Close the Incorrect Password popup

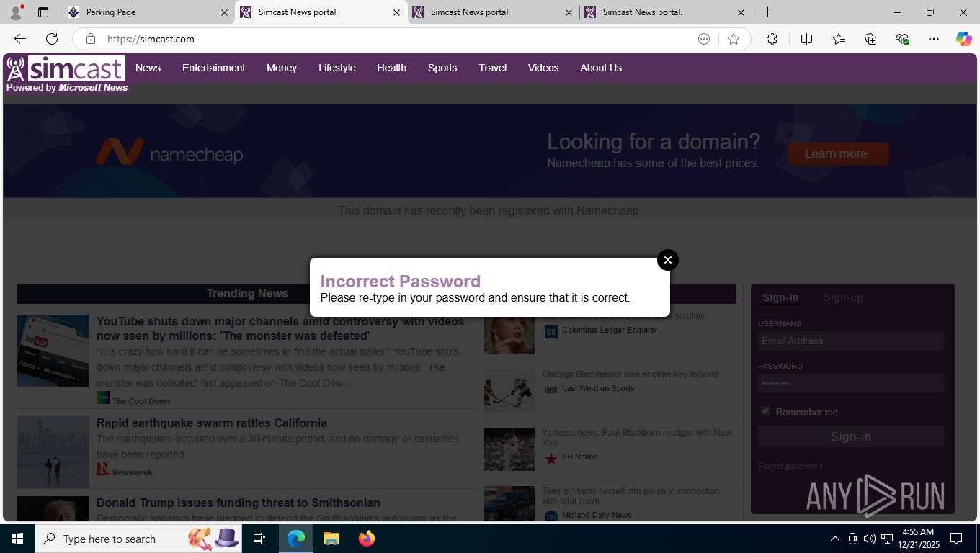tap(668, 260)
